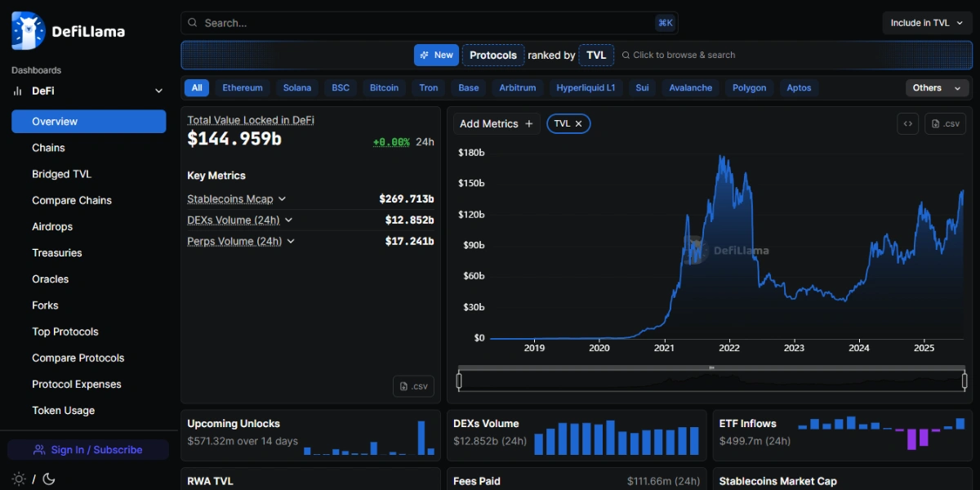980x490 pixels.
Task: Open Treasuries page
Action: [89, 253]
